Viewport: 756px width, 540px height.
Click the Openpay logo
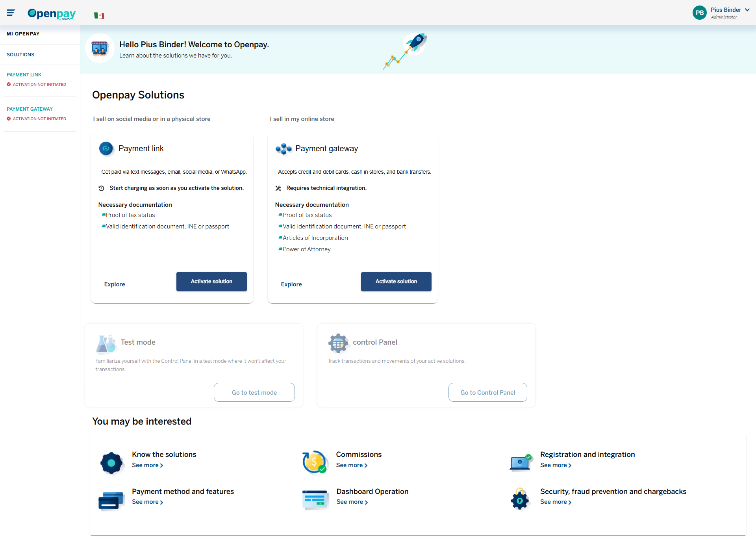point(52,14)
